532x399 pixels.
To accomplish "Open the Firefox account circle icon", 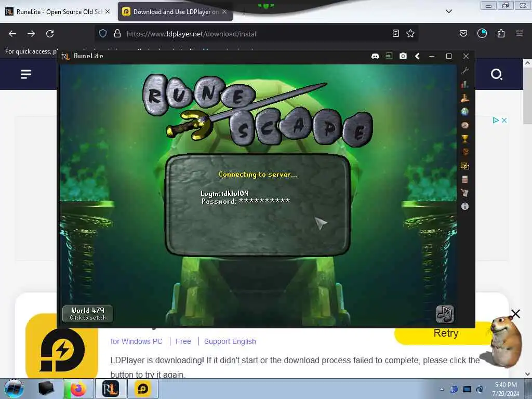I will pyautogui.click(x=482, y=33).
